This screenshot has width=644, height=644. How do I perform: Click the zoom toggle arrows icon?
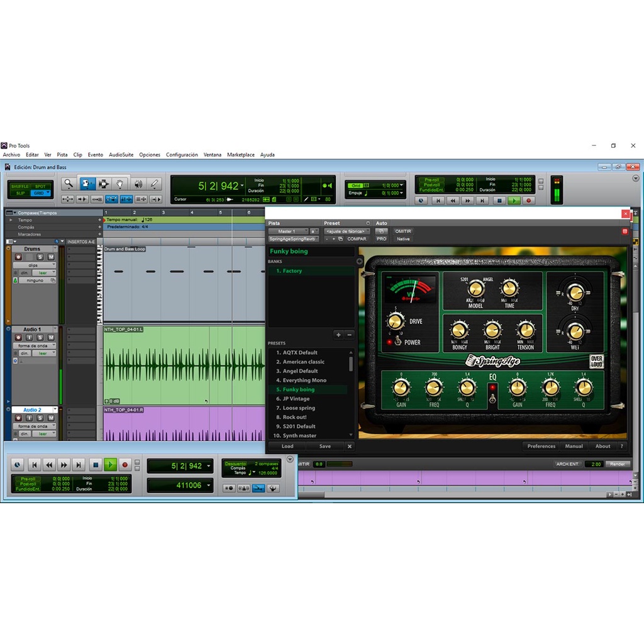67,199
